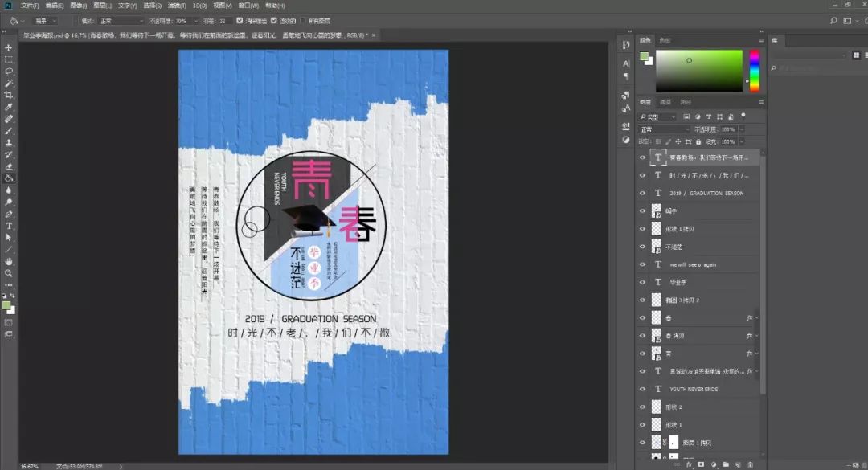Open the opacity dropdown in options bar
Screen dimensions: 868x470
point(196,20)
